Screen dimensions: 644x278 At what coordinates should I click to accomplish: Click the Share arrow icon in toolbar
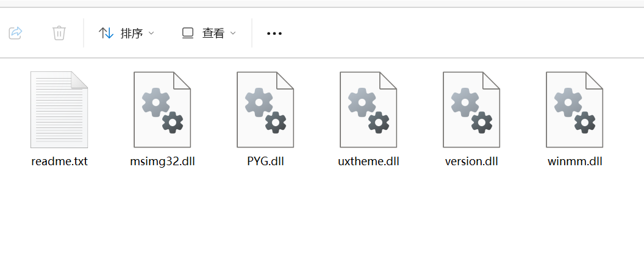(15, 33)
